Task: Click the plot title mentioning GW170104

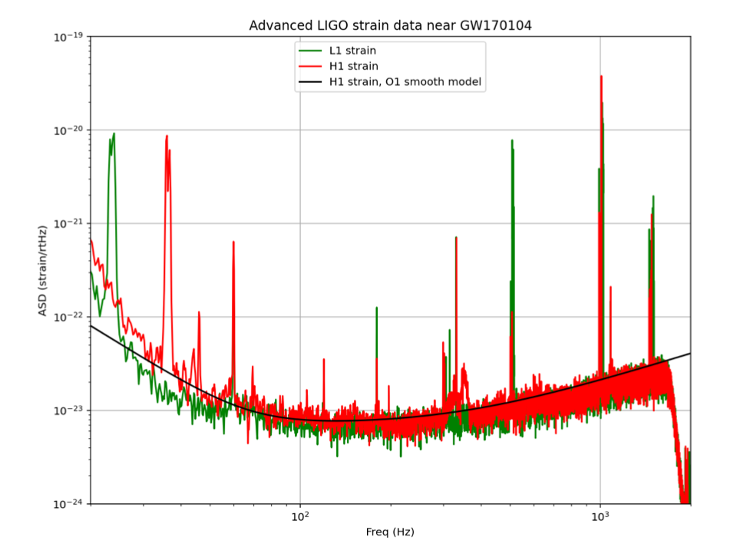Action: pyautogui.click(x=390, y=25)
